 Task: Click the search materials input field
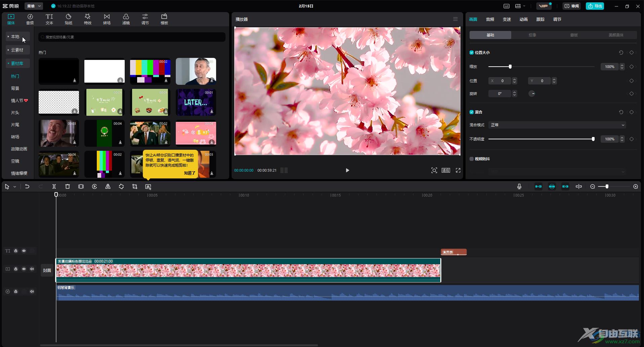(x=132, y=37)
